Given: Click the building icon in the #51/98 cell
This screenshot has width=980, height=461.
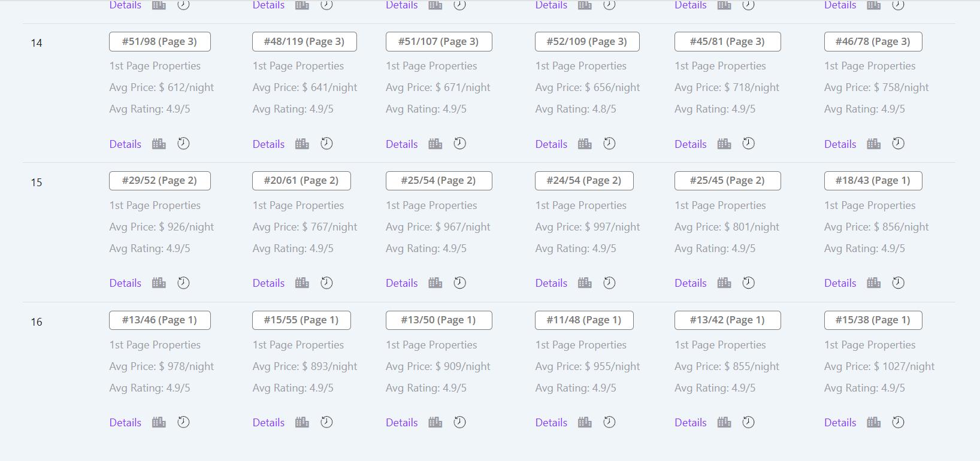Looking at the screenshot, I should [159, 144].
